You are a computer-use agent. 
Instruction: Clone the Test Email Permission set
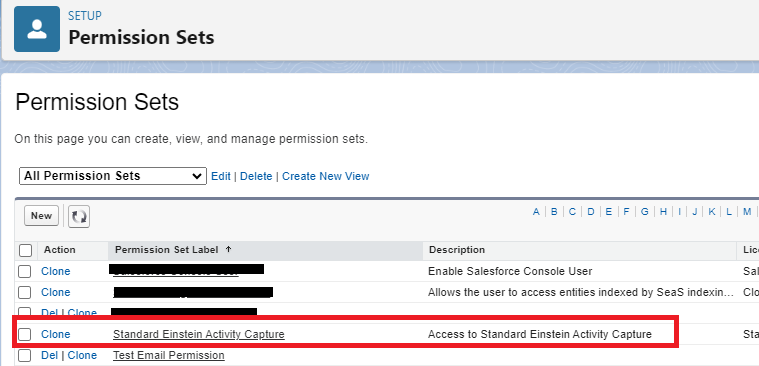pos(82,355)
